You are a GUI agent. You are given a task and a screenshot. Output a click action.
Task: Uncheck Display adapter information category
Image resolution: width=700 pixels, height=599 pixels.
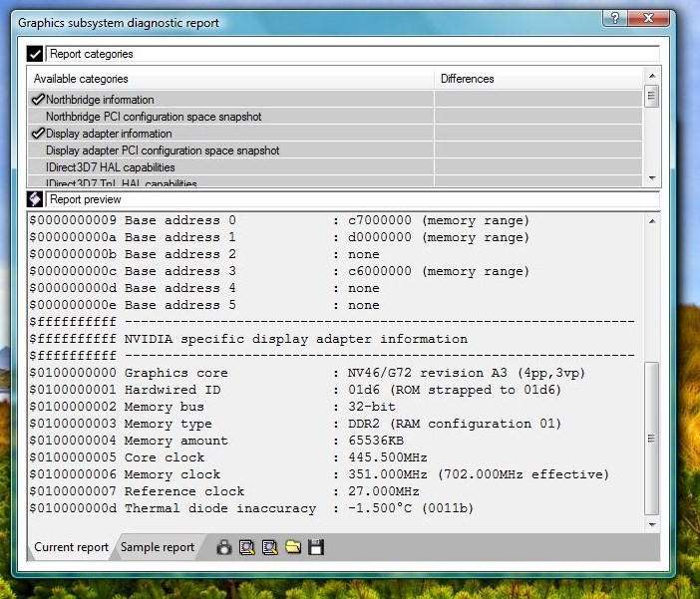click(x=39, y=133)
